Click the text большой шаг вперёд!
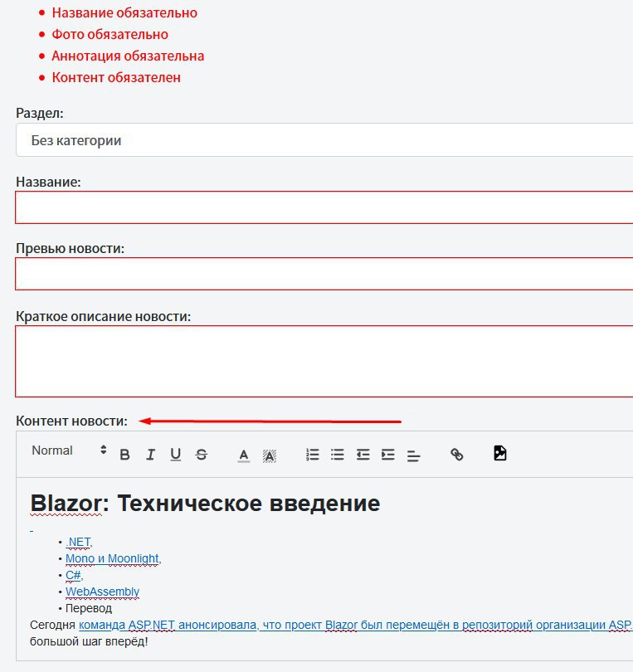Image resolution: width=633 pixels, height=672 pixels. (x=89, y=641)
